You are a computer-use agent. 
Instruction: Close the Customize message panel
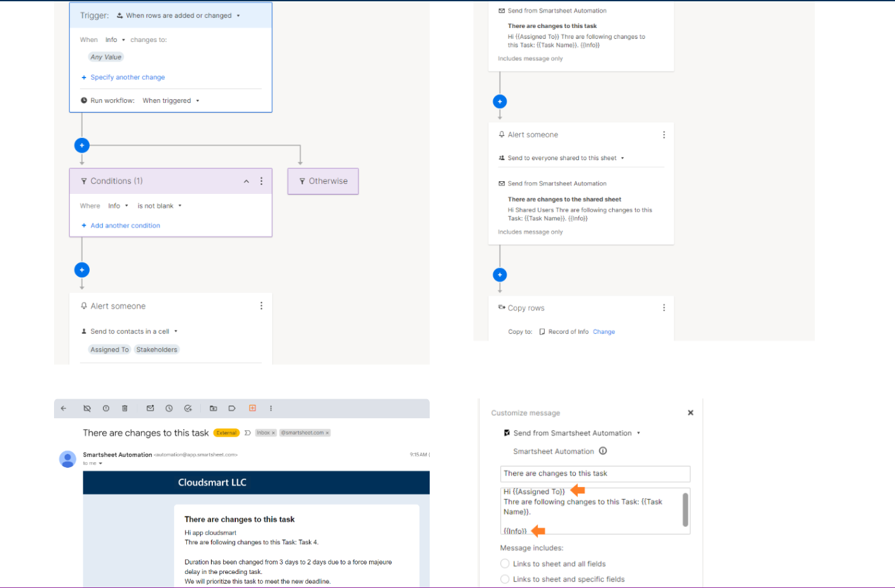pyautogui.click(x=690, y=413)
